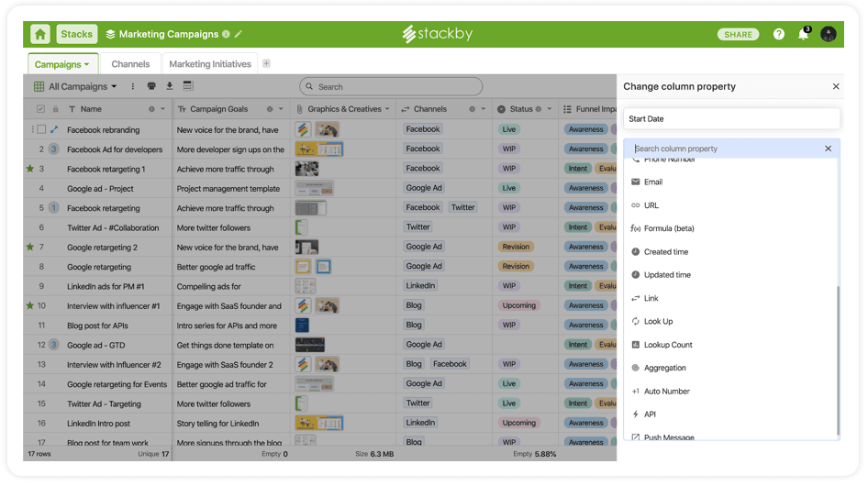This screenshot has width=868, height=486.
Task: Click the Start Date column name field
Action: (731, 119)
